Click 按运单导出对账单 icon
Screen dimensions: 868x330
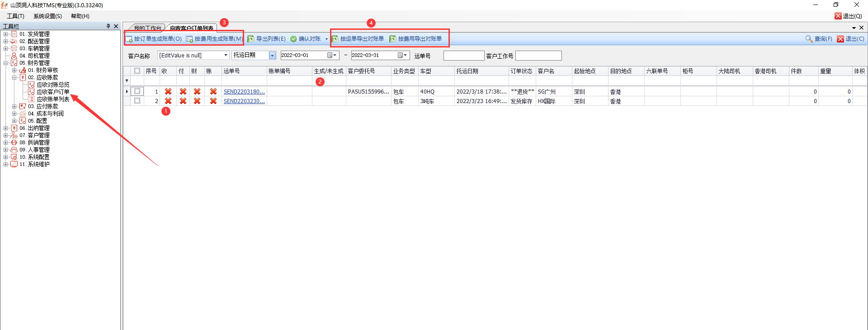coord(335,39)
